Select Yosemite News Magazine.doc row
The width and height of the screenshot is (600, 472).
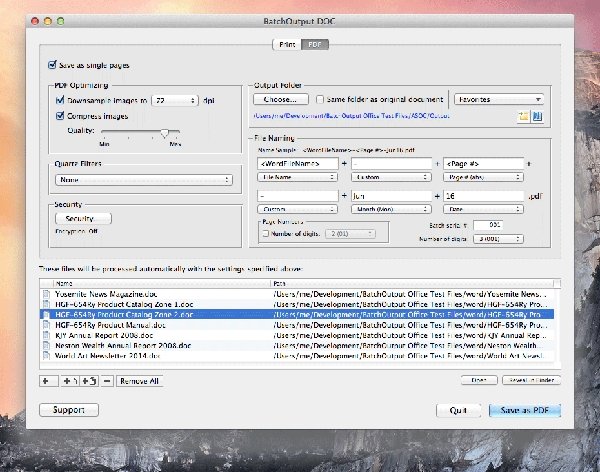pos(297,294)
